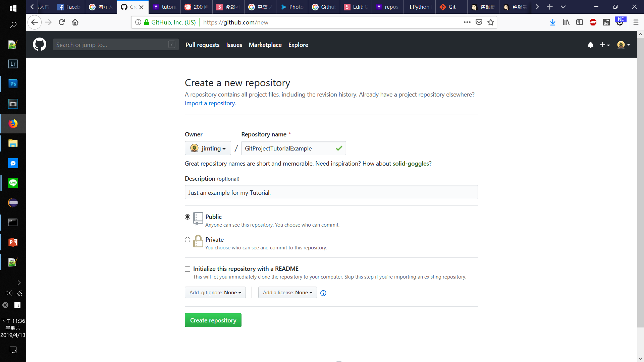Open Firefox downloads arrow
644x362 pixels.
553,22
